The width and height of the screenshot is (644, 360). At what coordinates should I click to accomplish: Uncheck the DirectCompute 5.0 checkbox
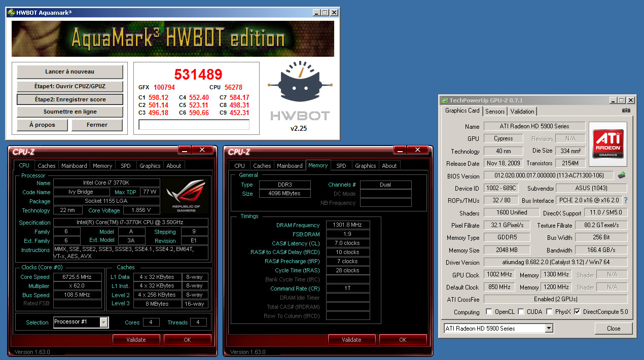577,311
